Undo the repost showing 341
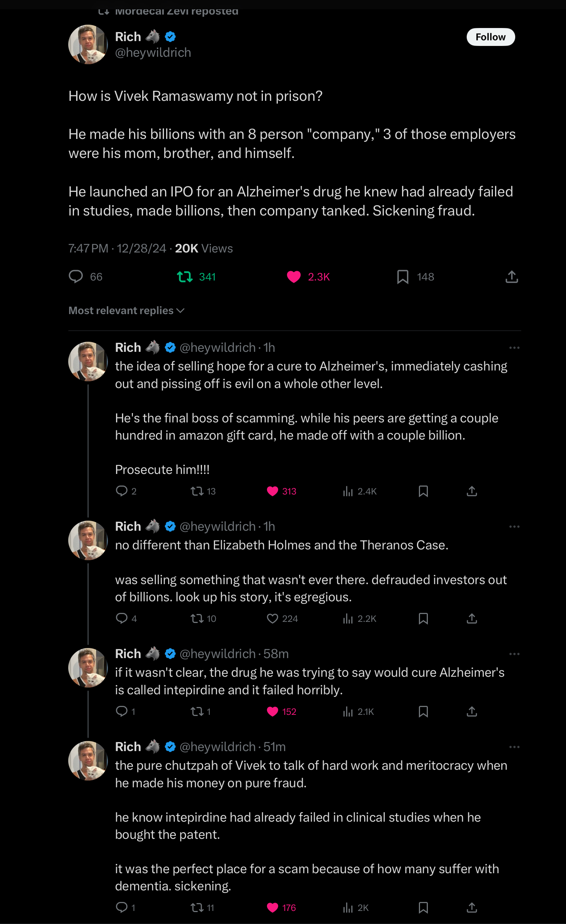 [x=184, y=277]
